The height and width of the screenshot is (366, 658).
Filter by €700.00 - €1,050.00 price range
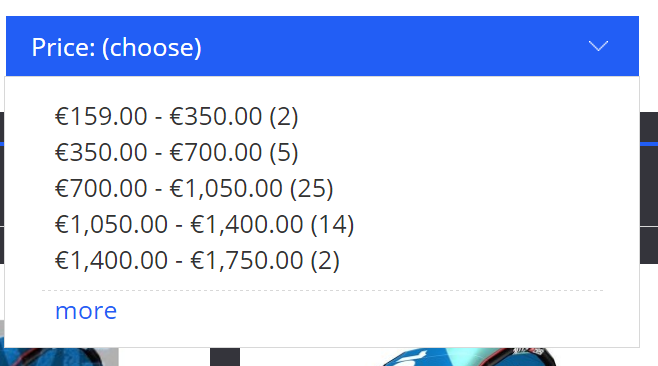[194, 188]
